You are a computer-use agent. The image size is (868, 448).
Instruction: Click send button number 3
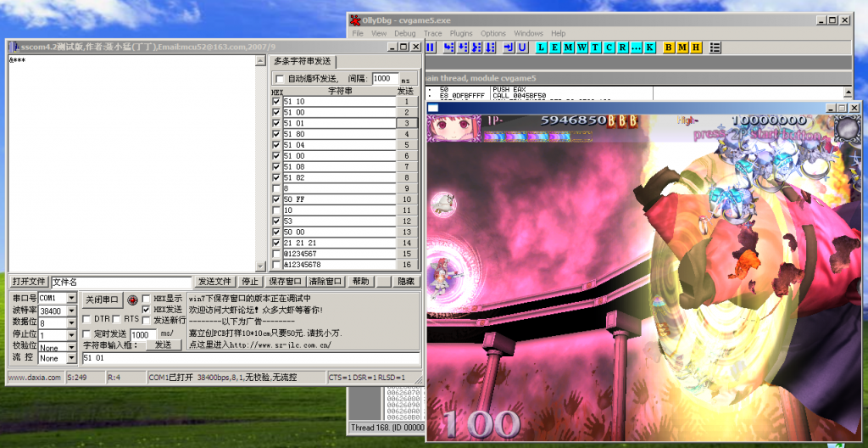407,123
